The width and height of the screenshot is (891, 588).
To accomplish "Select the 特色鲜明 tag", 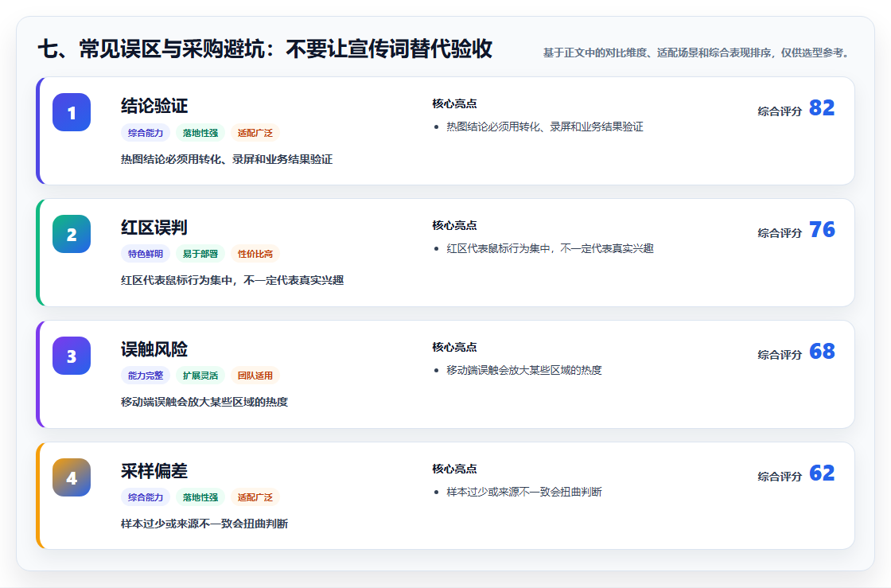I will tap(146, 254).
